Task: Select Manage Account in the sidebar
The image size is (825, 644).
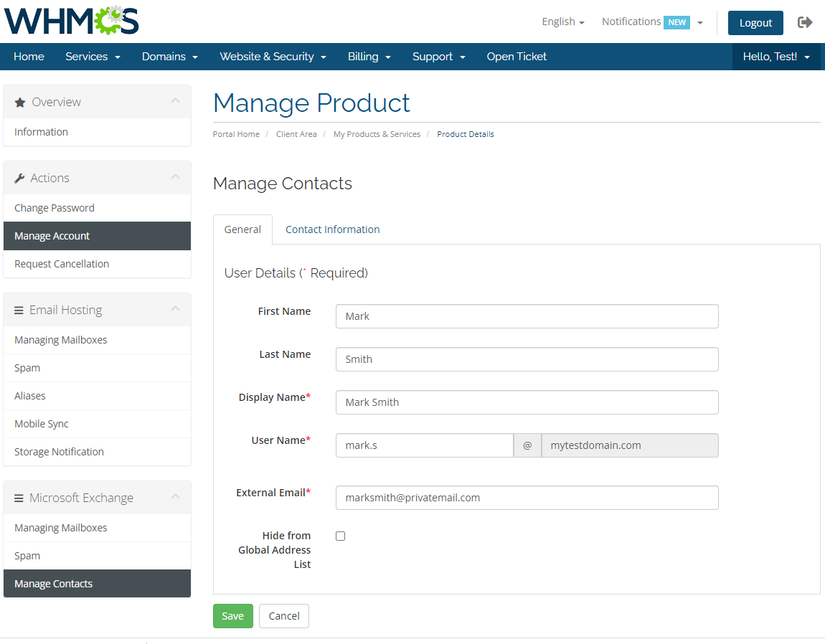Action: (97, 236)
